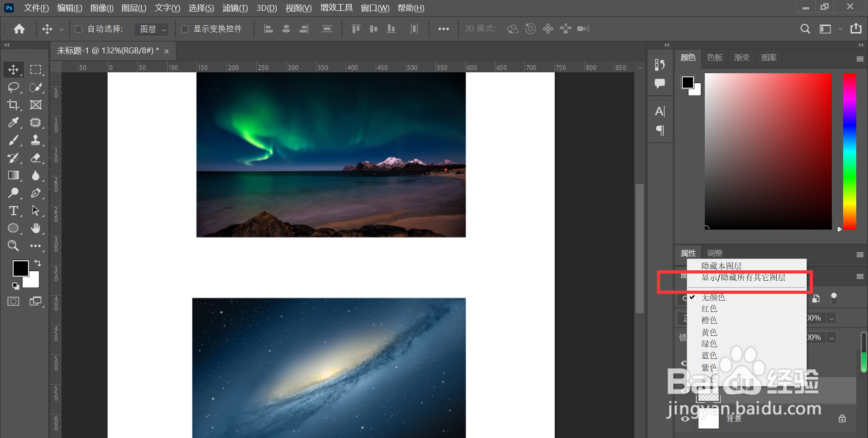This screenshot has height=438, width=868.
Task: Select the Gradient tool
Action: [13, 175]
